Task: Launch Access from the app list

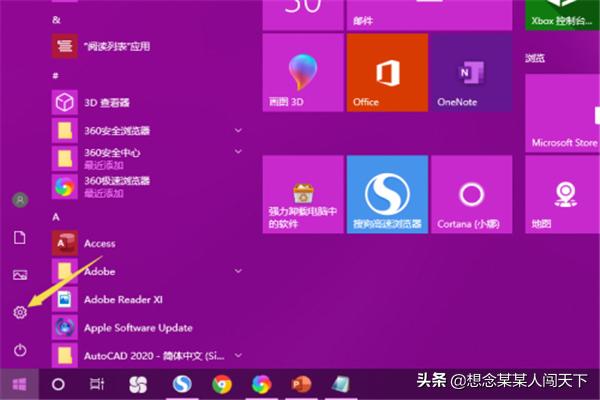Action: click(149, 243)
